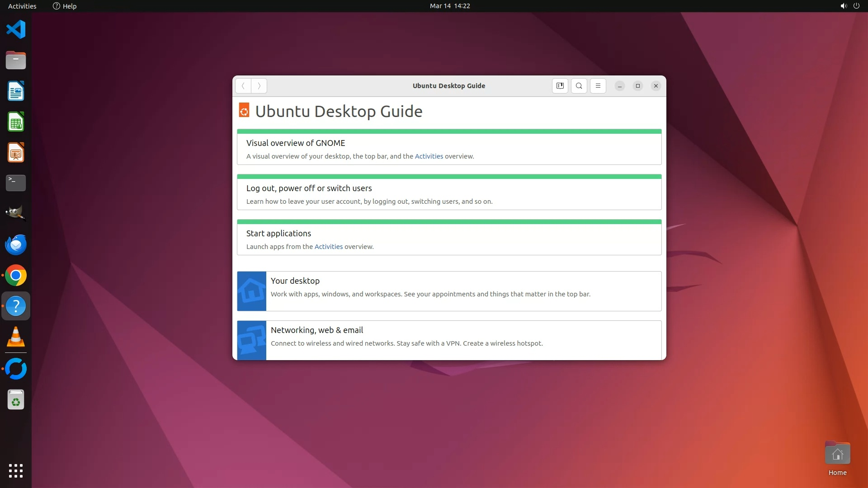Open the bookmarks button in header bar

(x=560, y=86)
